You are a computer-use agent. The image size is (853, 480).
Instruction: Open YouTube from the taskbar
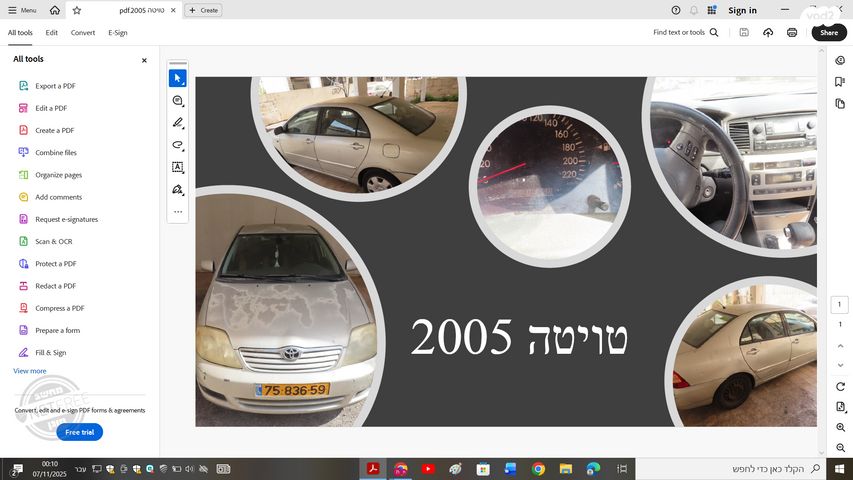428,469
